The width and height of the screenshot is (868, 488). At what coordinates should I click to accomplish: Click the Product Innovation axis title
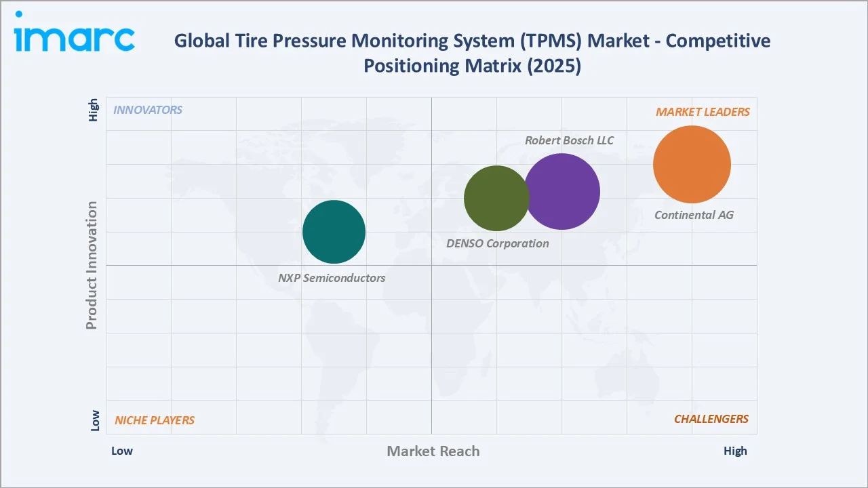92,265
